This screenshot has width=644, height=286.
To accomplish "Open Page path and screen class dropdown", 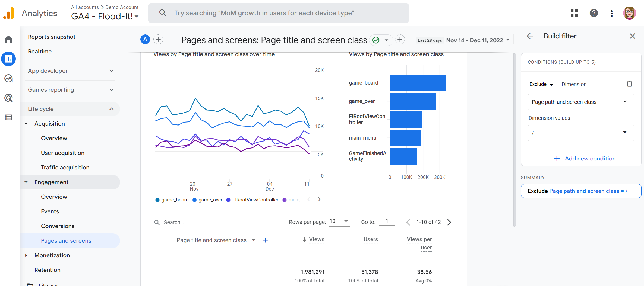I will click(581, 102).
